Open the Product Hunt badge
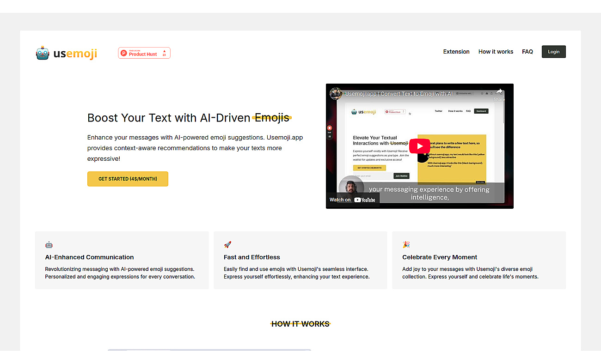This screenshot has height=364, width=601. click(x=144, y=53)
